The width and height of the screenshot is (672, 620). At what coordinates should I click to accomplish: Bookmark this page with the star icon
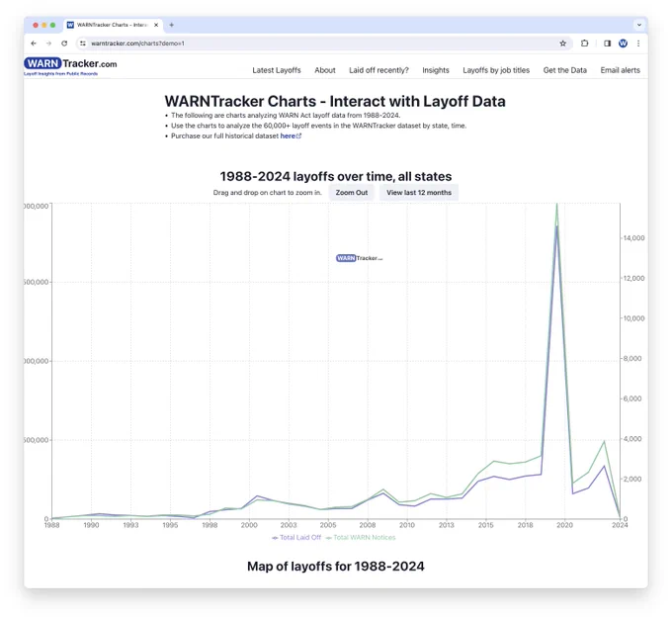(562, 44)
